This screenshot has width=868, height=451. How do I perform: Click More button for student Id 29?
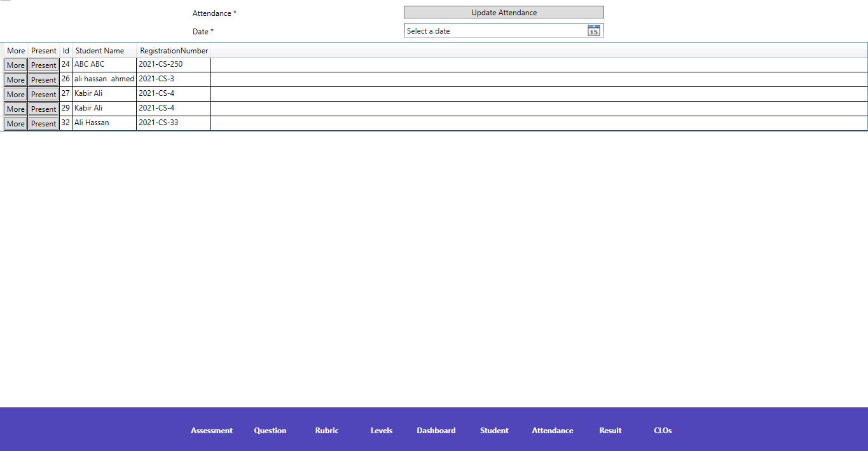16,109
